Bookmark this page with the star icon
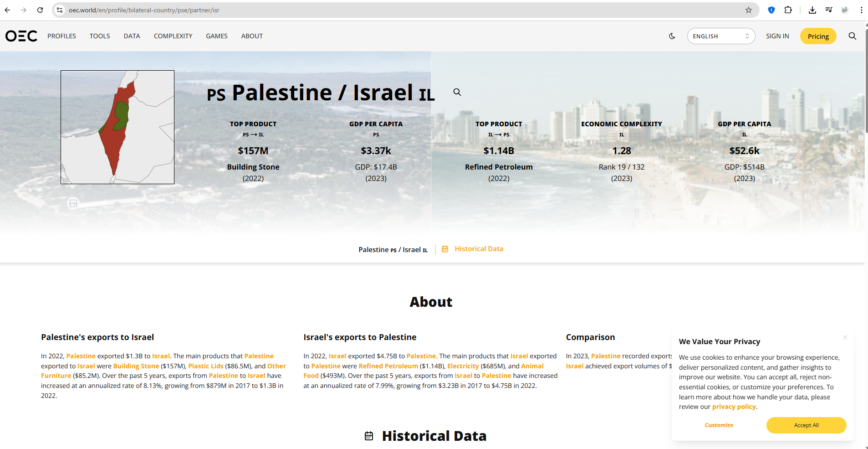 coord(749,10)
